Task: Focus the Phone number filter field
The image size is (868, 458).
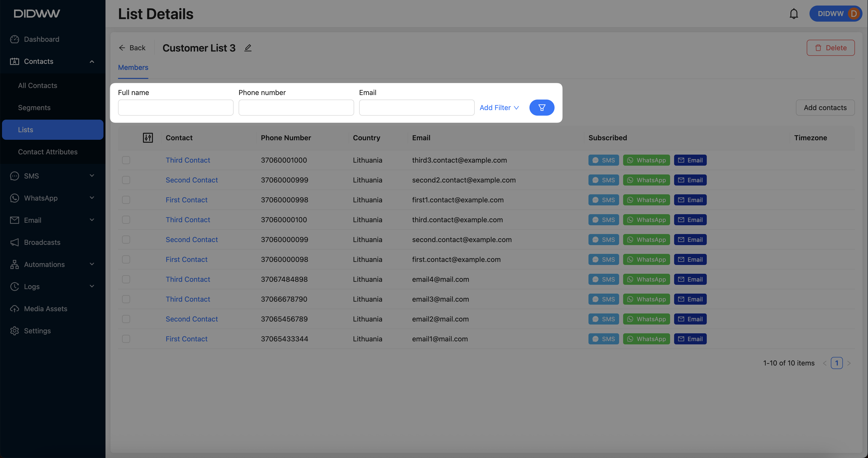Action: pos(296,108)
